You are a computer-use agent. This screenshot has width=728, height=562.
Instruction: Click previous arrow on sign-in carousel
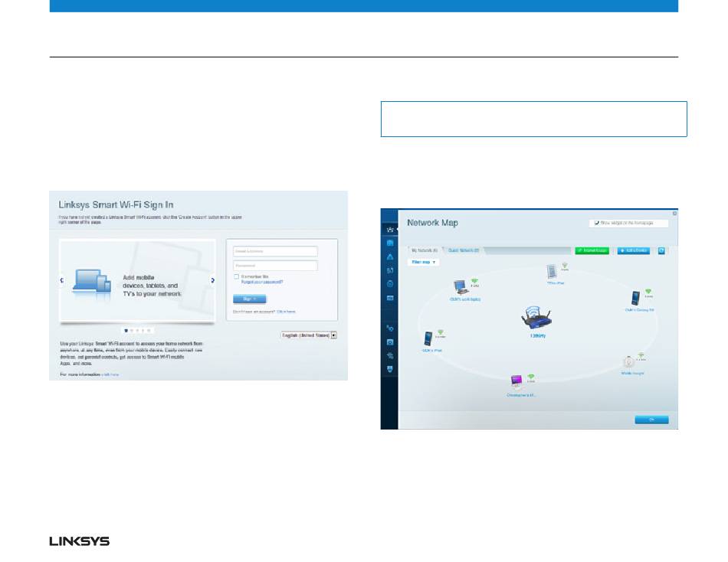62,281
